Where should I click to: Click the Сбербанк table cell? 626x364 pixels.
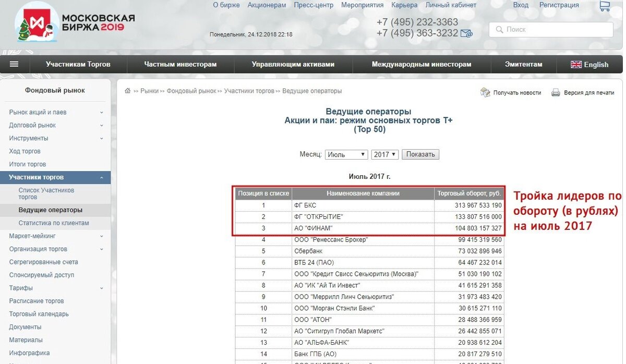[363, 251]
